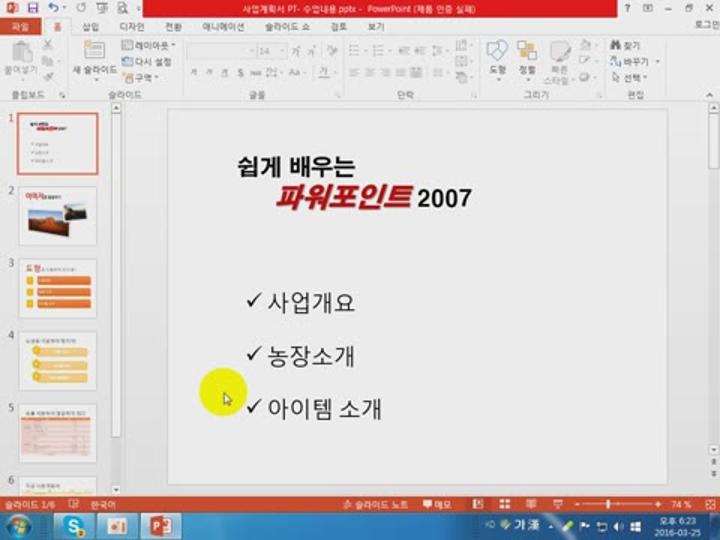Viewport: 720px width, 540px height.
Task: Toggle underline text formatting
Action: coord(225,73)
